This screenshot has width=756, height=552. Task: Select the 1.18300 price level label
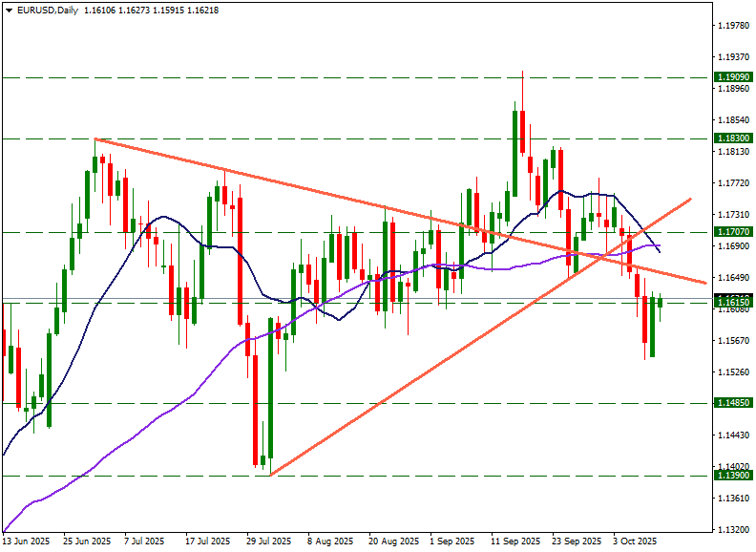click(x=731, y=139)
